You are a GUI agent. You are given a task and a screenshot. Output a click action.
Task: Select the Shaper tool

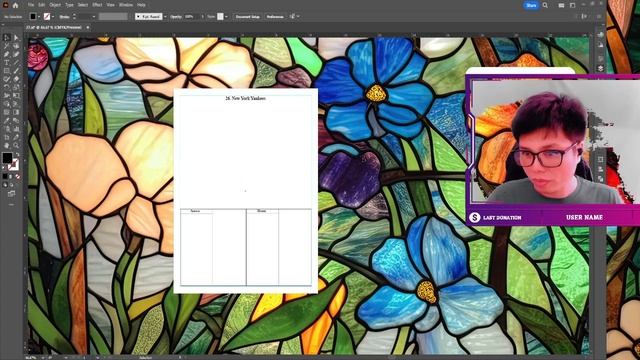[x=7, y=79]
